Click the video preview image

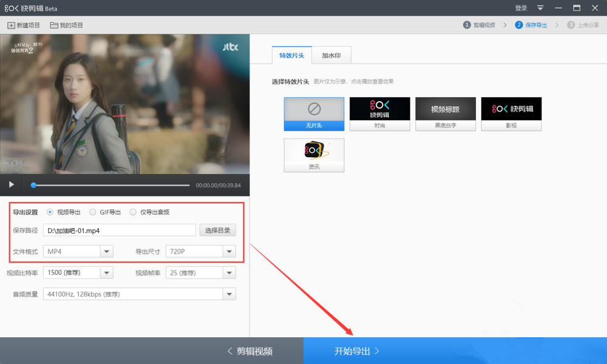pos(124,104)
